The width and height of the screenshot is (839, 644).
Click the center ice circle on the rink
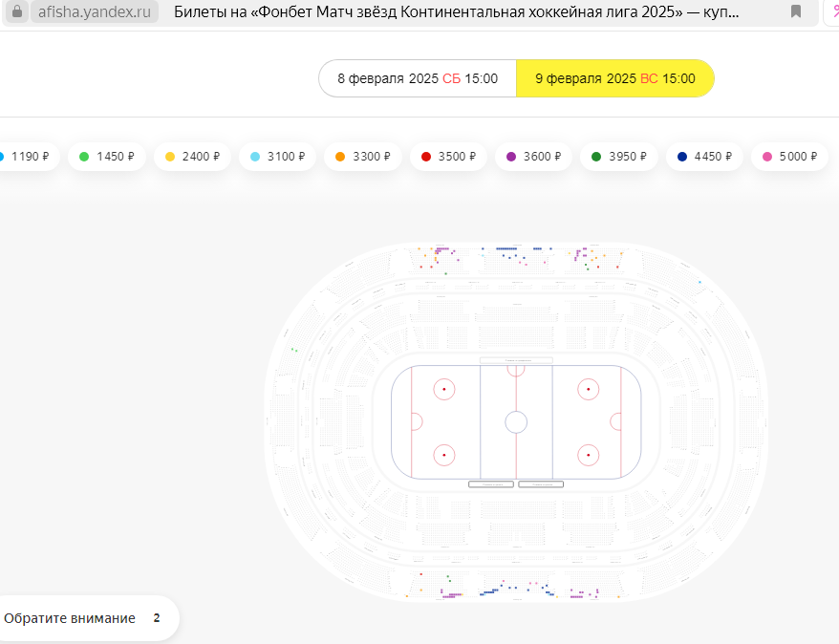click(x=516, y=422)
